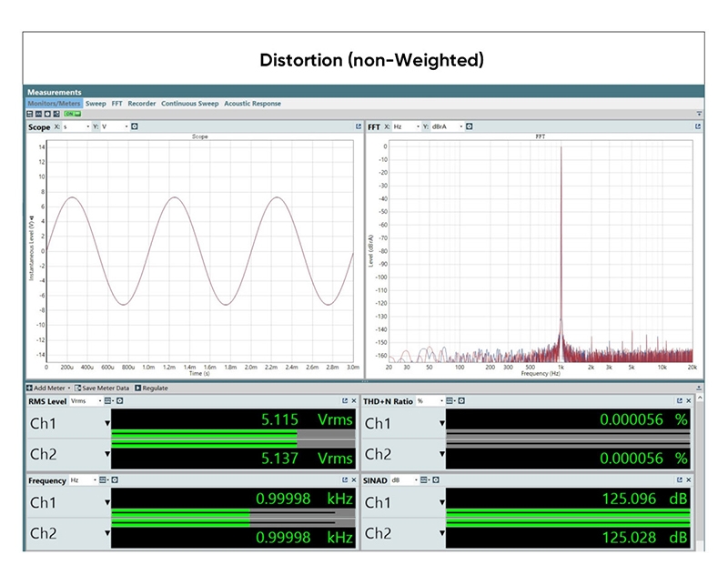Expand Ch1 dropdown in THD+N Ratio meter

[x=442, y=423]
